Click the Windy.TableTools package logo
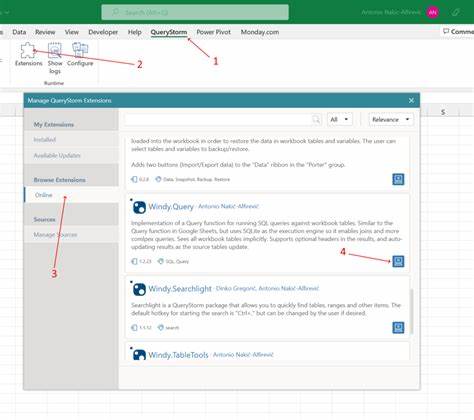The image size is (474, 420). (139, 354)
